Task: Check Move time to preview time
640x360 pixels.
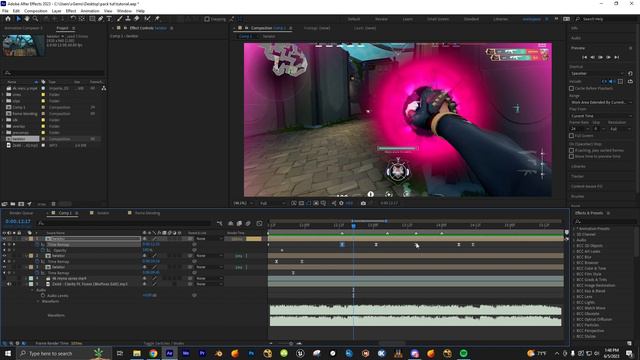Action: pyautogui.click(x=571, y=156)
